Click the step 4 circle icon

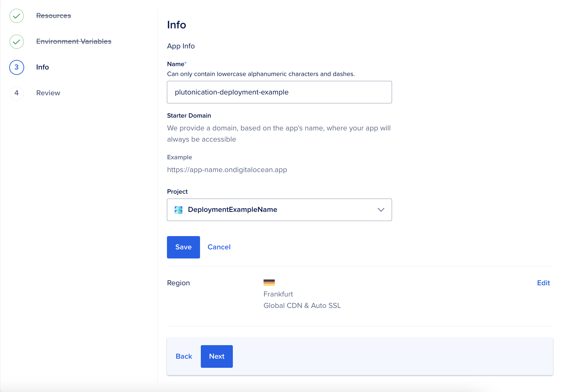point(17,93)
